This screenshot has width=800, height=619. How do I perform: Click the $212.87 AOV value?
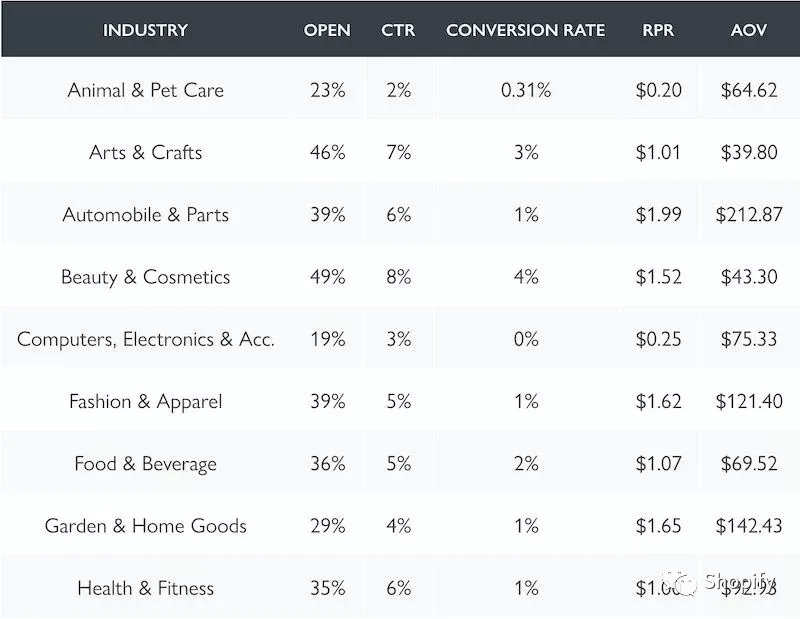click(748, 215)
